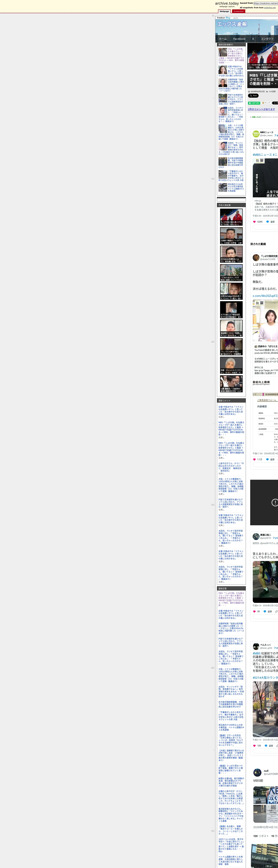Click the reply bubble beside 129 likes
278x868 pixels.
(266, 746)
